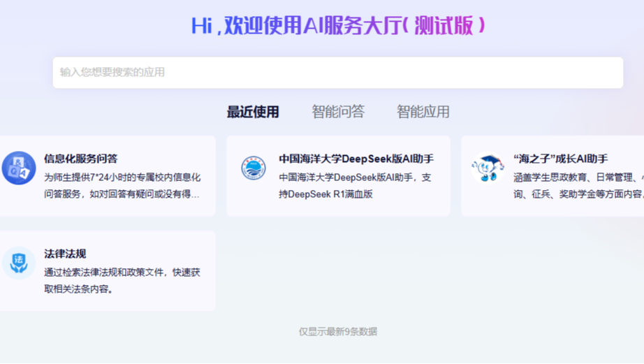Screen dimensions: 644x364
Task: Open the "海之子"成长AI助手 title
Action: (x=560, y=159)
